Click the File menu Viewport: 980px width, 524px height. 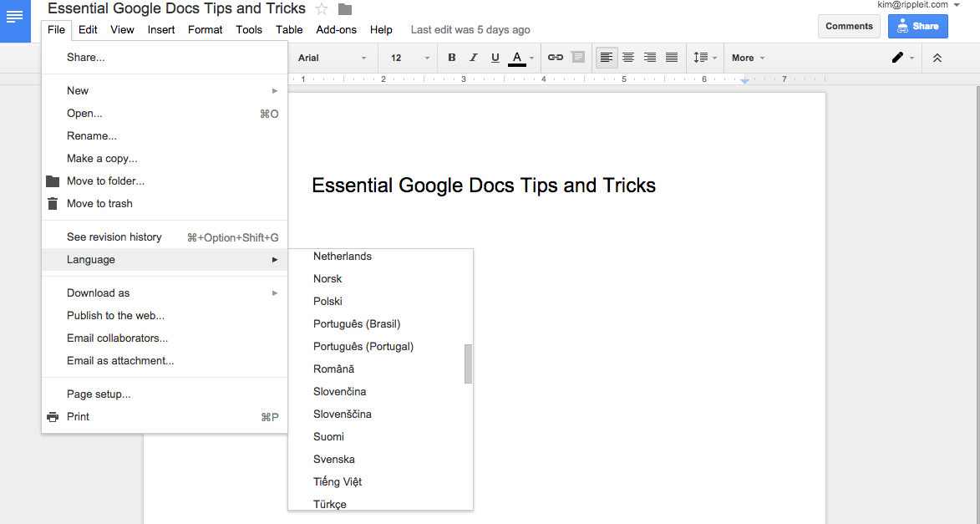(x=56, y=29)
